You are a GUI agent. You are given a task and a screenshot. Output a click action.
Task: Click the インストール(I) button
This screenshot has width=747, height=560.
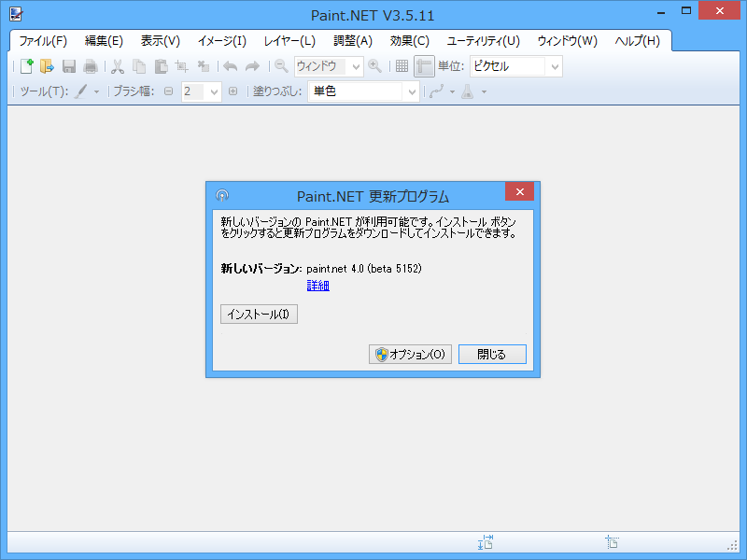click(260, 315)
